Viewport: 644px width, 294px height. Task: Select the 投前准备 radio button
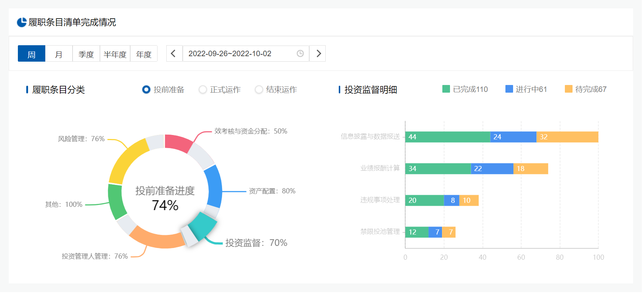(146, 89)
